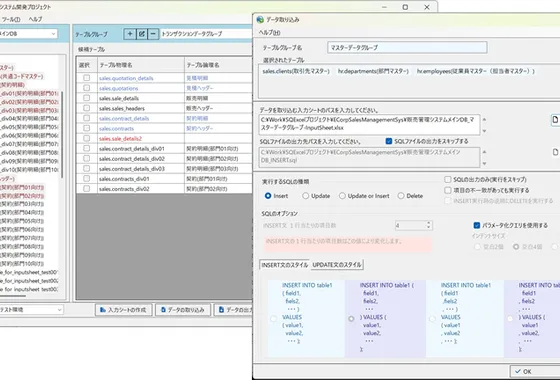Check the sales.contract_details row checkbox
The height and width of the screenshot is (380, 560).
[x=86, y=118]
